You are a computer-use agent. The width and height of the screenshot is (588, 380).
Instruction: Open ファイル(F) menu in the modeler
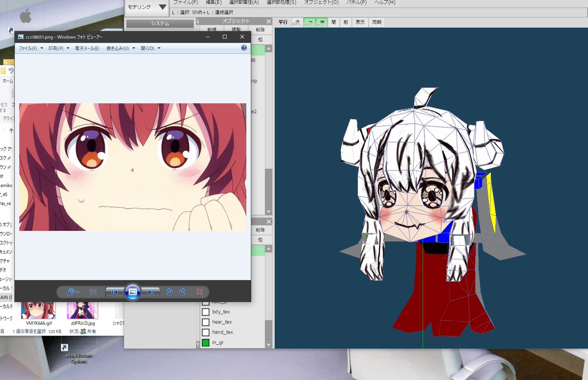click(x=185, y=2)
